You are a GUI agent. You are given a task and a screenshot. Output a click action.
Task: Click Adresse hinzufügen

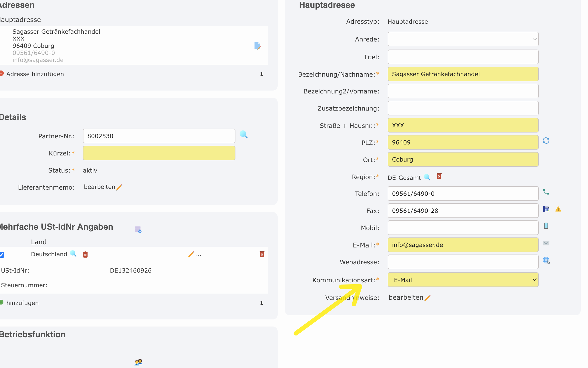pyautogui.click(x=35, y=74)
